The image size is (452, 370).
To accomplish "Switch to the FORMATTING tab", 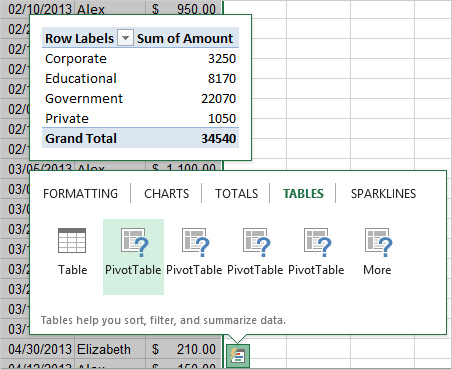I will [80, 194].
